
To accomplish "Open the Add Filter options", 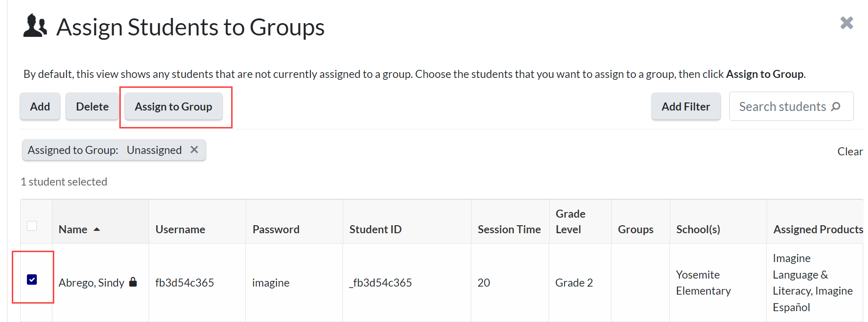I will point(685,107).
